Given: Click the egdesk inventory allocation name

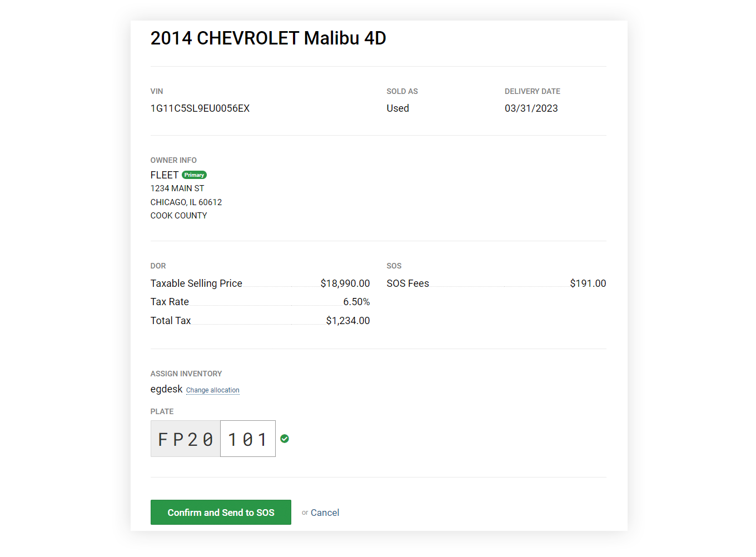Looking at the screenshot, I should point(166,389).
